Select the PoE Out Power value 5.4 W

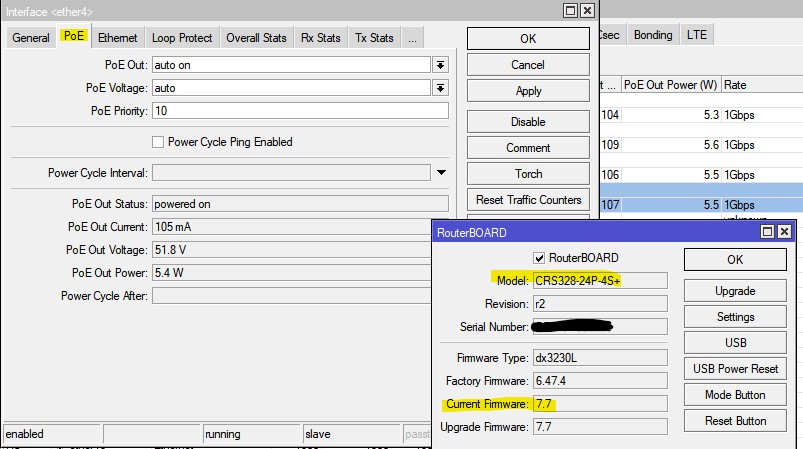(x=292, y=273)
